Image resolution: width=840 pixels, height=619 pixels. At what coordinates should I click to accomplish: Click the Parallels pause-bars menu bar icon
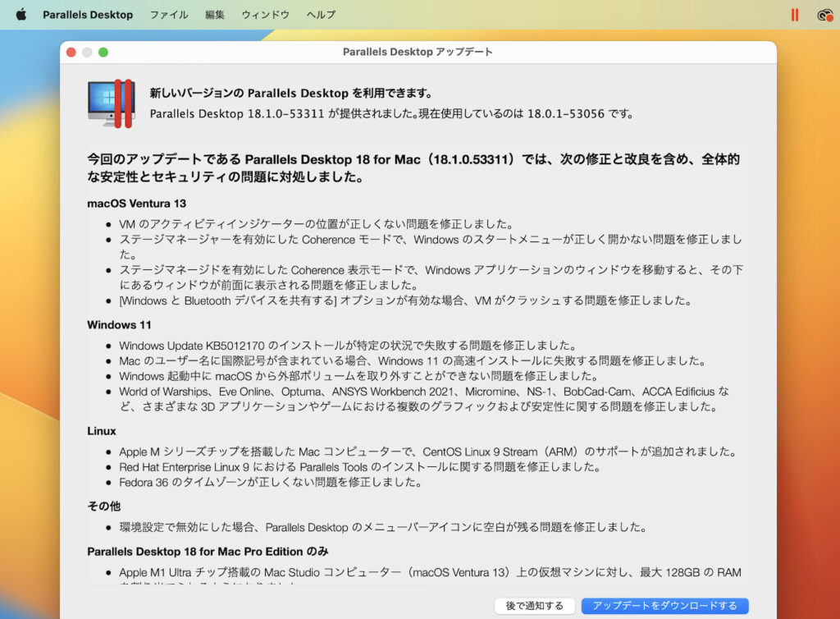click(x=794, y=15)
